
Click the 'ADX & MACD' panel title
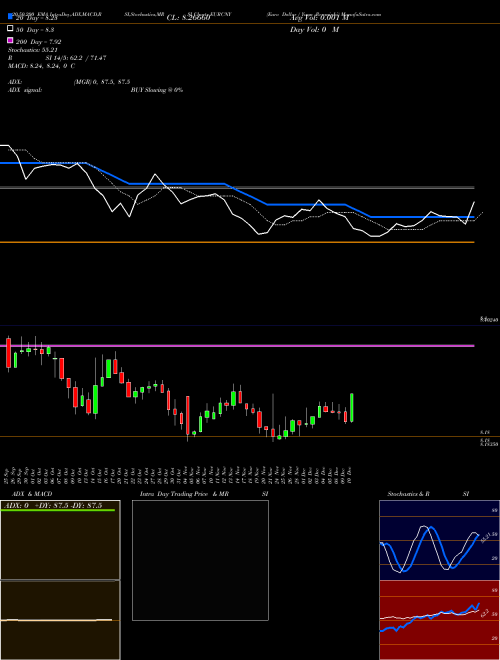click(32, 494)
